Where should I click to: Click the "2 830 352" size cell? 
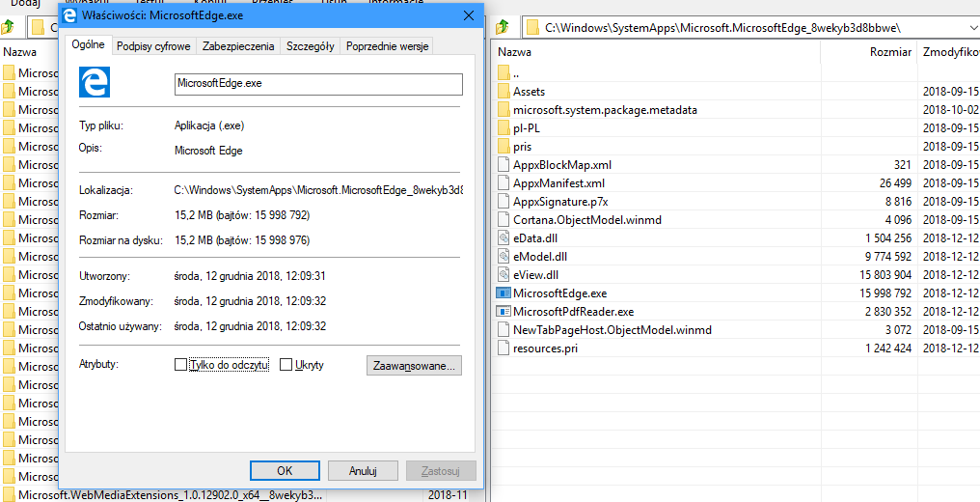coord(886,311)
